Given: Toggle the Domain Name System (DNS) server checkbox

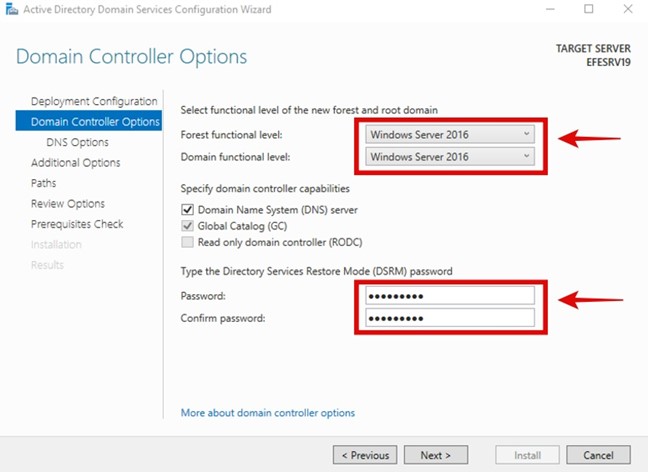Looking at the screenshot, I should coord(187,210).
